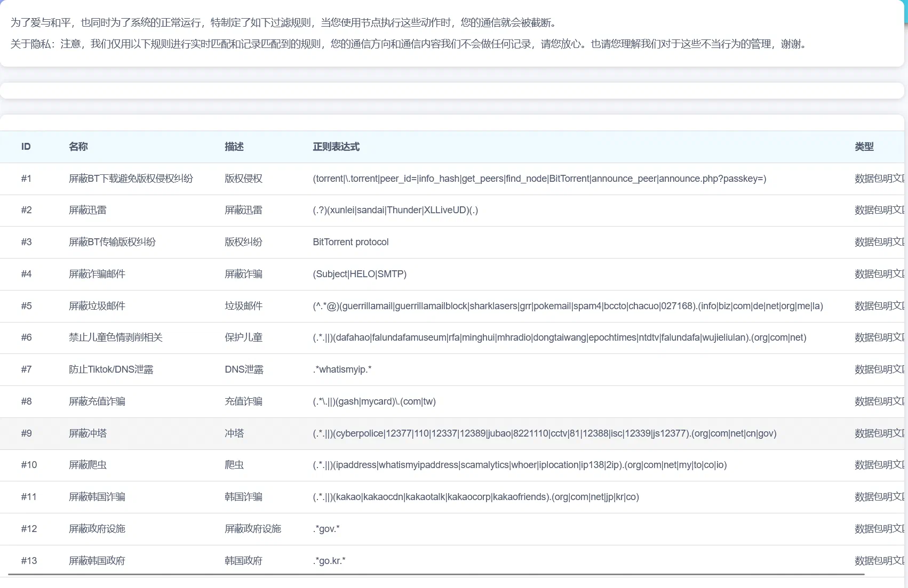Click the .*gov.* regex of rule #12
The height and width of the screenshot is (588, 908).
326,529
